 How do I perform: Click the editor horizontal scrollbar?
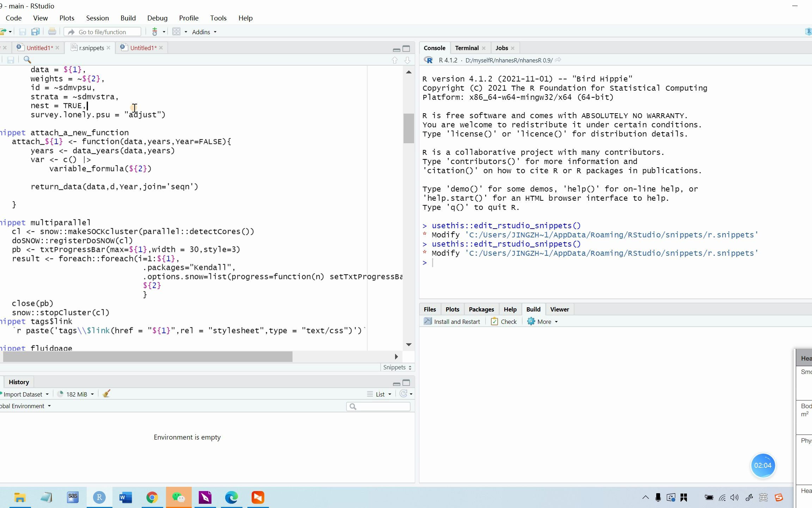(x=148, y=357)
